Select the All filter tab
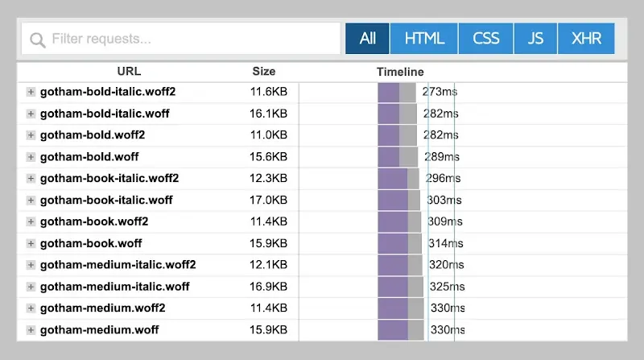This screenshot has height=360, width=644. 367,39
